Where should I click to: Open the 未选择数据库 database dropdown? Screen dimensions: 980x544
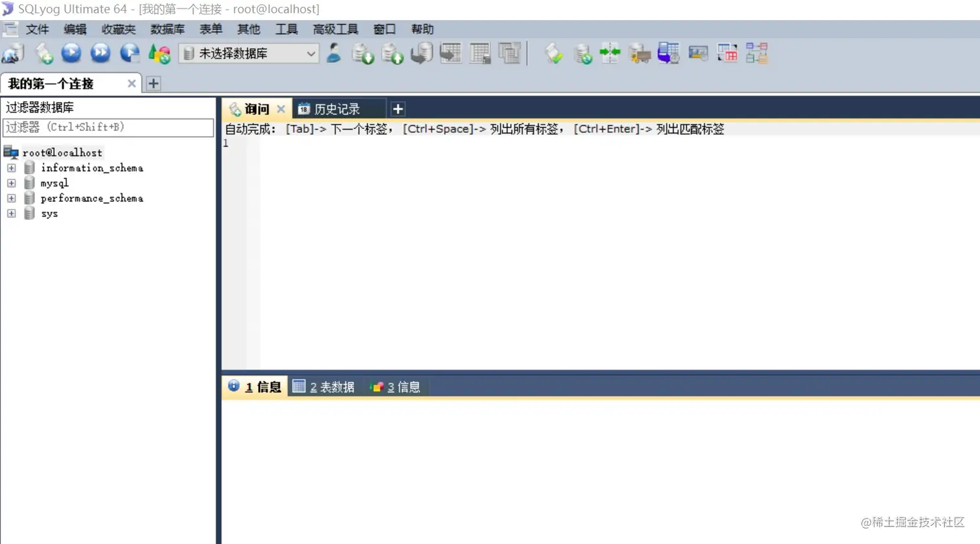pyautogui.click(x=249, y=53)
